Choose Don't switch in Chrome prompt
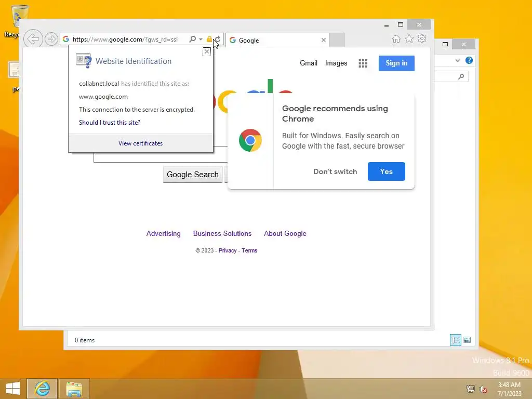The image size is (532, 399). [x=335, y=171]
